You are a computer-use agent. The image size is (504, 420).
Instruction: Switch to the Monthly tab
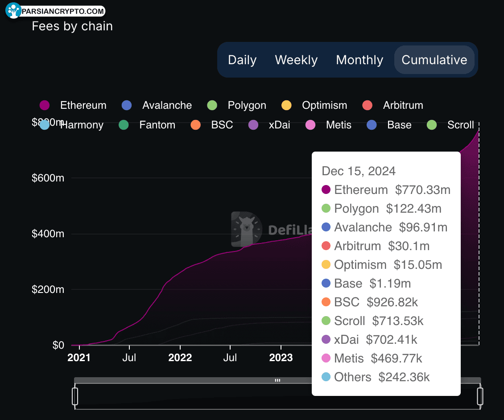pos(359,60)
